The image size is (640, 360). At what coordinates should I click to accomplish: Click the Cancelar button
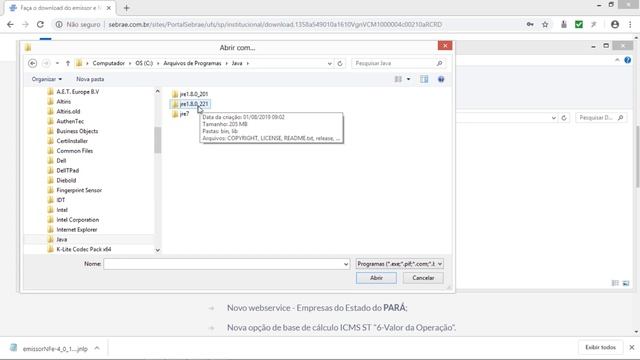pos(423,278)
